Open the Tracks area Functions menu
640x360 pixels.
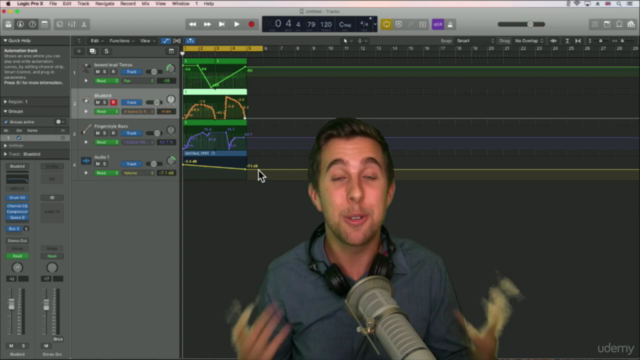pyautogui.click(x=122, y=41)
